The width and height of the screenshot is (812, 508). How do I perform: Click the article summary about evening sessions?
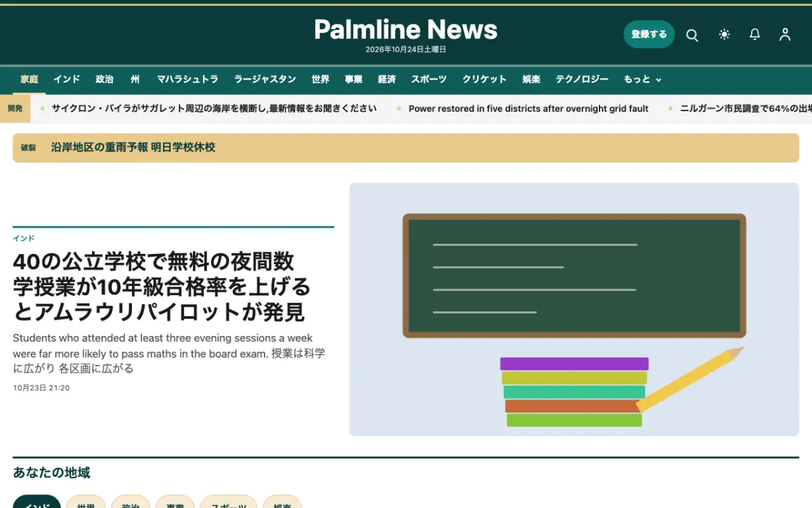(169, 353)
